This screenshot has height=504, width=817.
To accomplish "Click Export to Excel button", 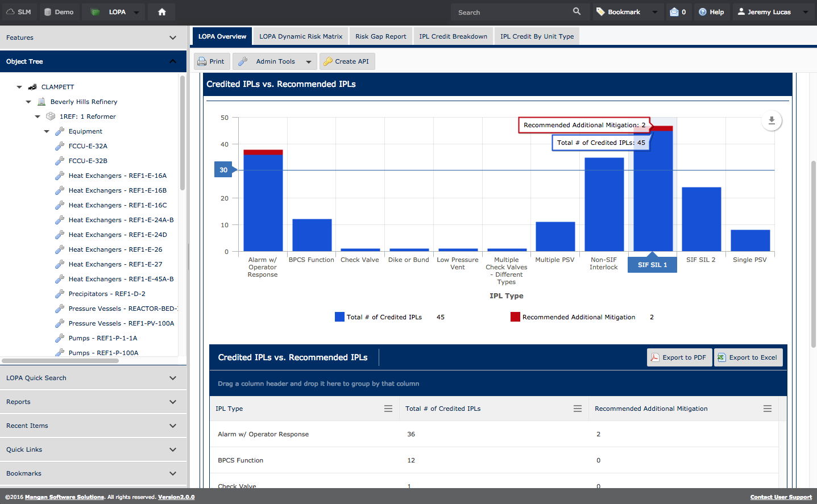I will point(748,357).
